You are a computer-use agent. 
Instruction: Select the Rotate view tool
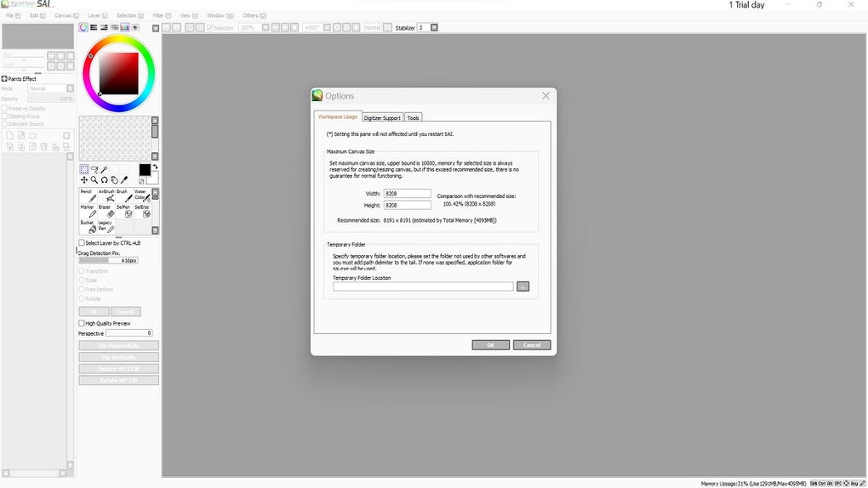click(104, 180)
